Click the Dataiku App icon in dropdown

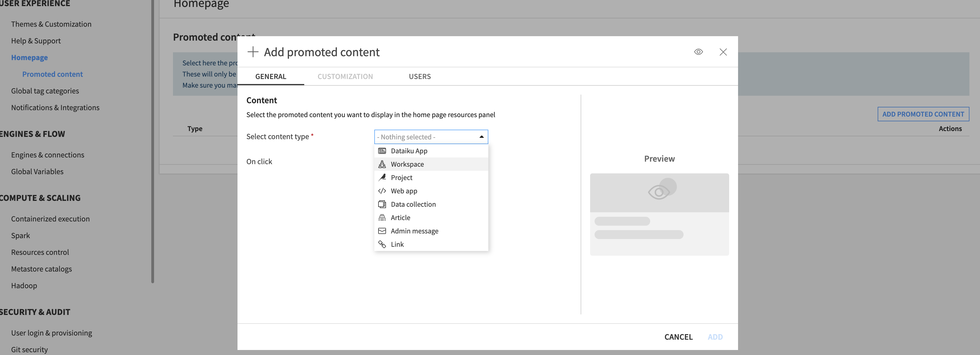click(x=382, y=151)
